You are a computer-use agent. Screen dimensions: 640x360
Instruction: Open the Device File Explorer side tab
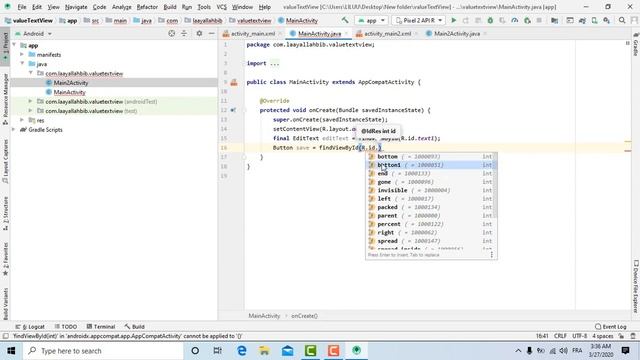(x=636, y=287)
